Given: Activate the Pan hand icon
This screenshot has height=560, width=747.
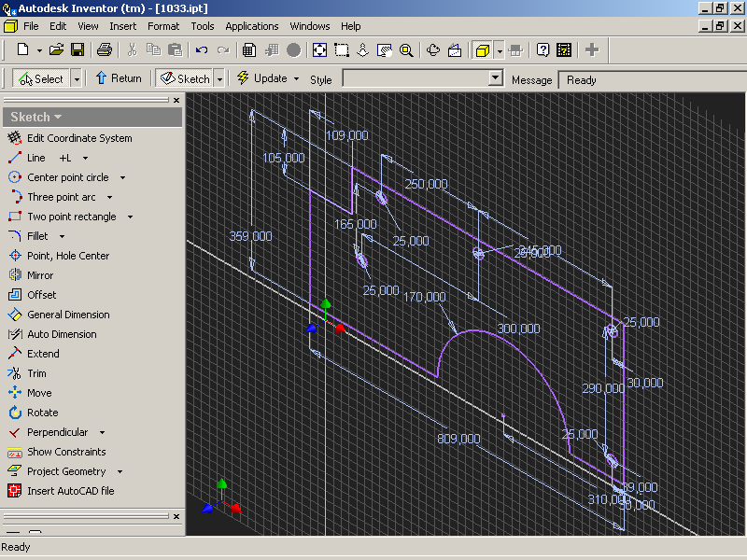Looking at the screenshot, I should 384,49.
